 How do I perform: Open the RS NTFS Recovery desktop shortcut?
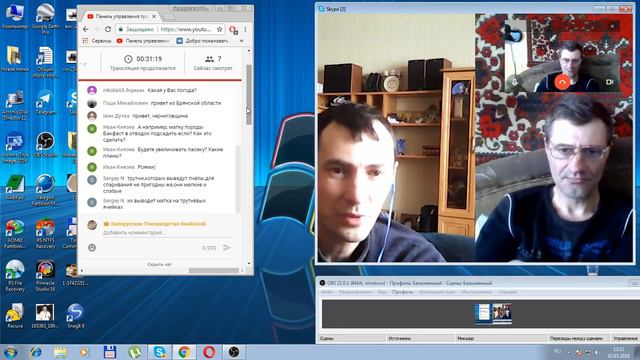45,234
